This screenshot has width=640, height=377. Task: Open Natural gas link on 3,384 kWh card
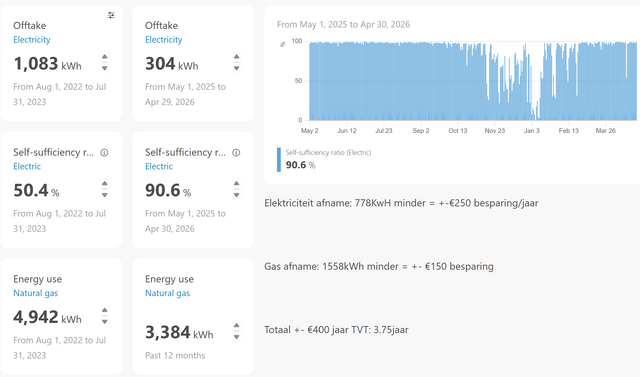167,293
